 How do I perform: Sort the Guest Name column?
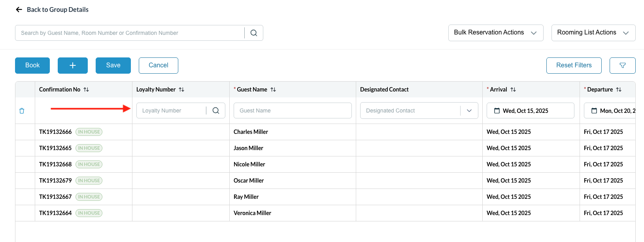click(273, 90)
